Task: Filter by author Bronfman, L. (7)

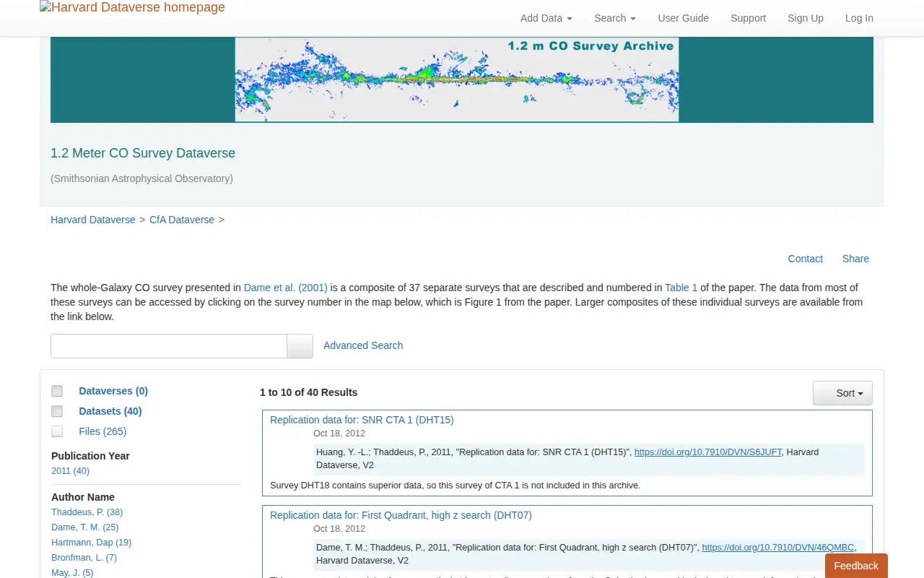Action: (84, 558)
